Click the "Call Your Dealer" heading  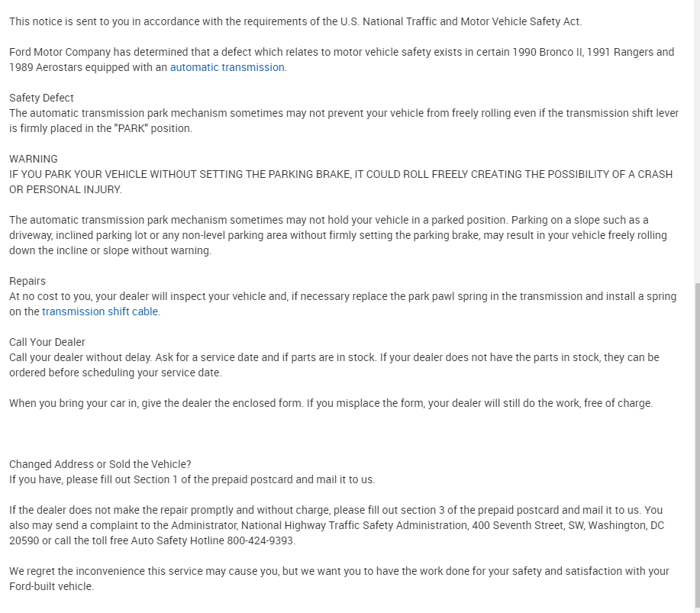pyautogui.click(x=47, y=342)
